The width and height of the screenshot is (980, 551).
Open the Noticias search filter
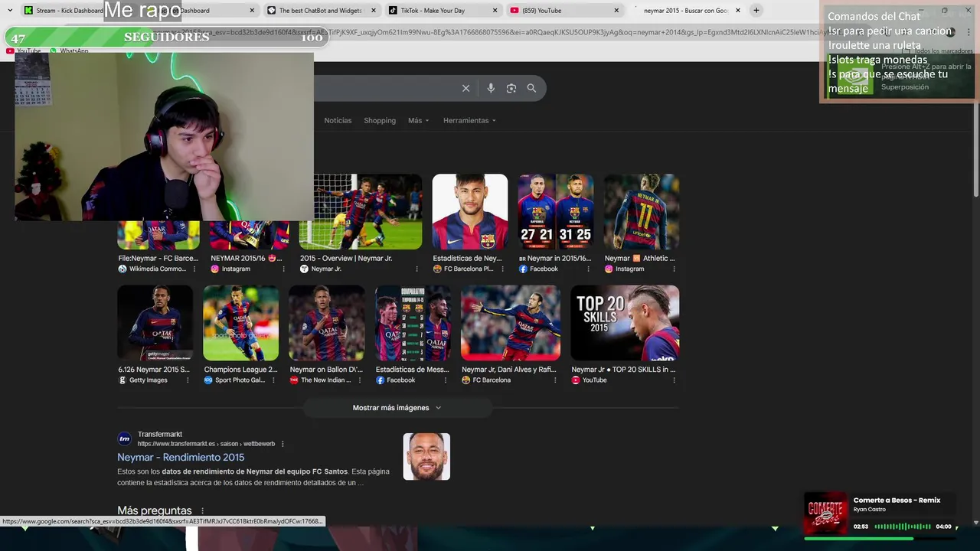point(338,121)
